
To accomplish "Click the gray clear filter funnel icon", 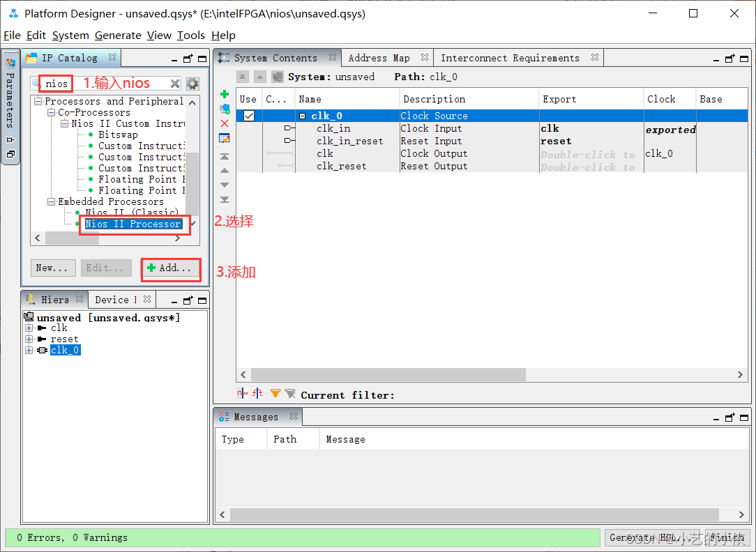I will (290, 394).
